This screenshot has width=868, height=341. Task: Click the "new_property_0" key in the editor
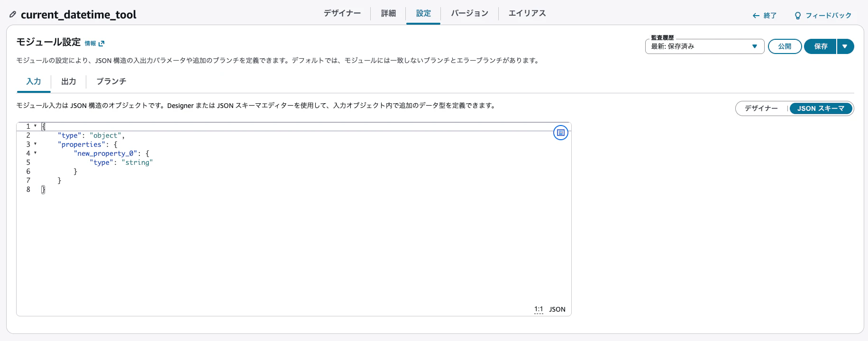[105, 153]
